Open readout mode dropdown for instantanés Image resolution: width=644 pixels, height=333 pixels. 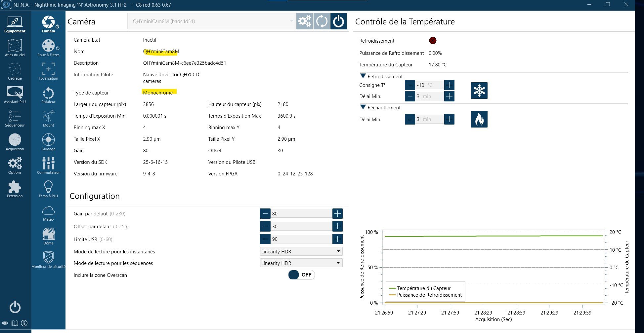pyautogui.click(x=301, y=251)
